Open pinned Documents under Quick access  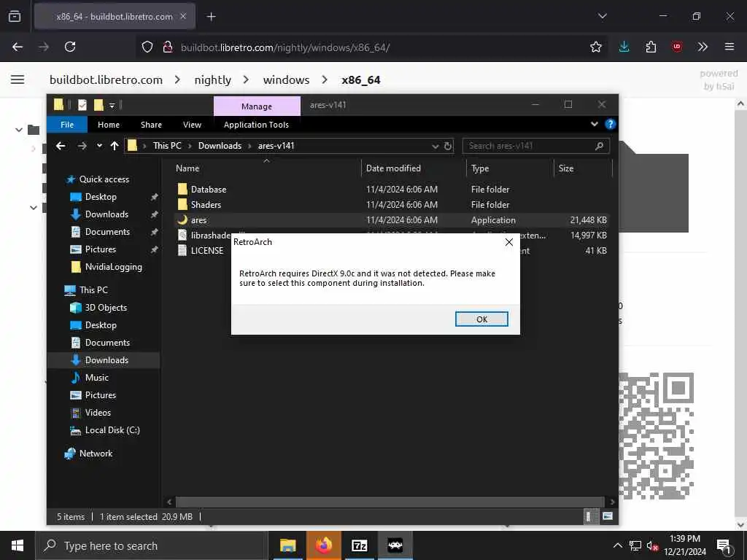[107, 232]
